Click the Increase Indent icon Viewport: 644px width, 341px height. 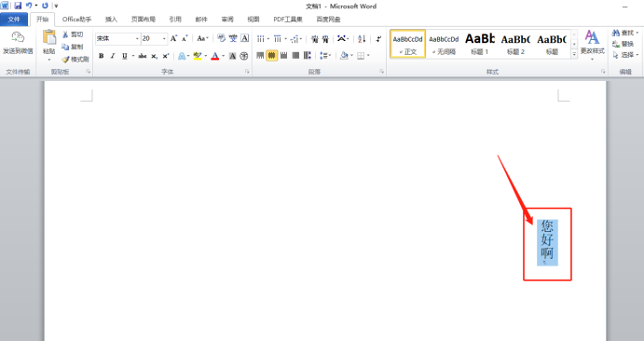click(x=325, y=39)
